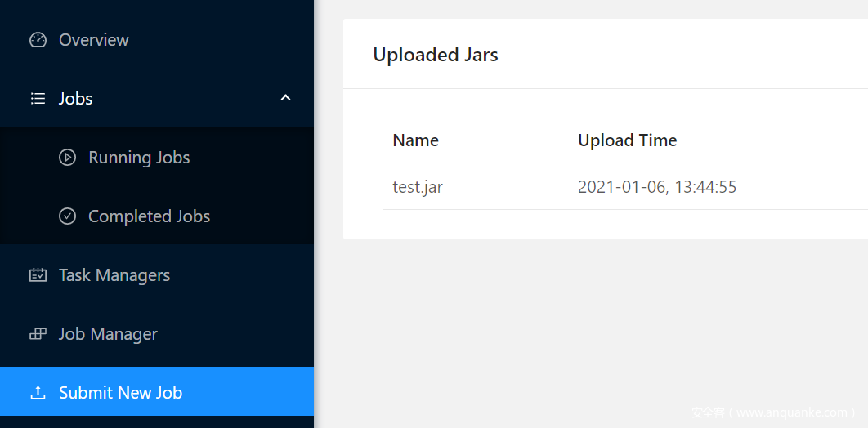
Task: Click the Jobs list icon
Action: [x=38, y=99]
